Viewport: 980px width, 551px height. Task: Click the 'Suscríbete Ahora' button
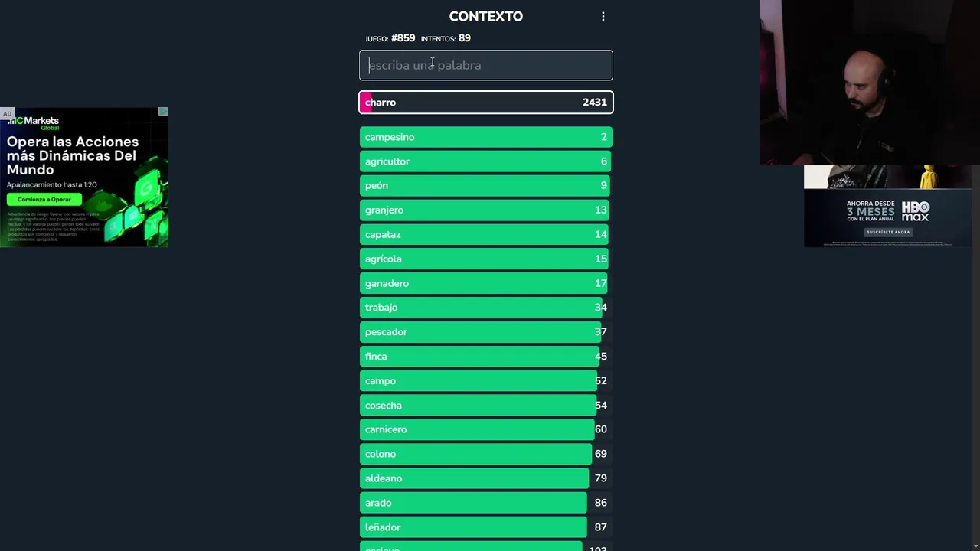(887, 232)
